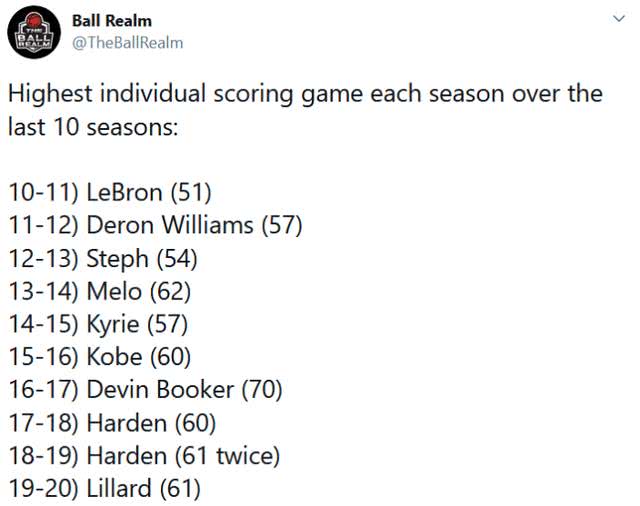Click the 13-14 Melo (62) entry
The width and height of the screenshot is (640, 506).
100,291
